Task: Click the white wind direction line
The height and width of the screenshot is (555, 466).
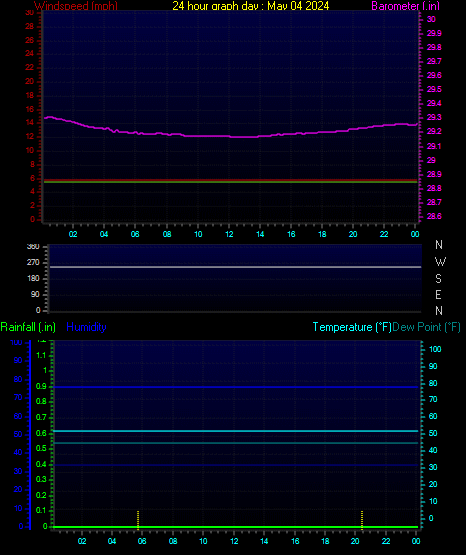Action: coord(235,267)
